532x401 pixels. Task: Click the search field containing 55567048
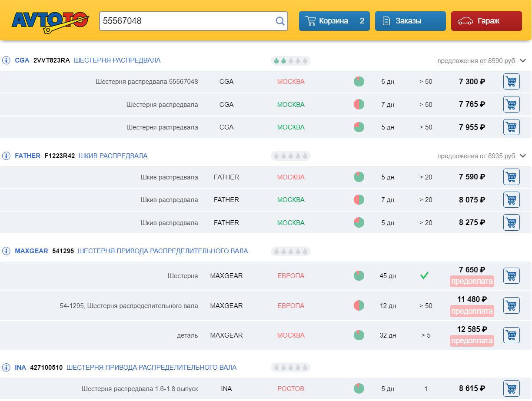(x=186, y=21)
